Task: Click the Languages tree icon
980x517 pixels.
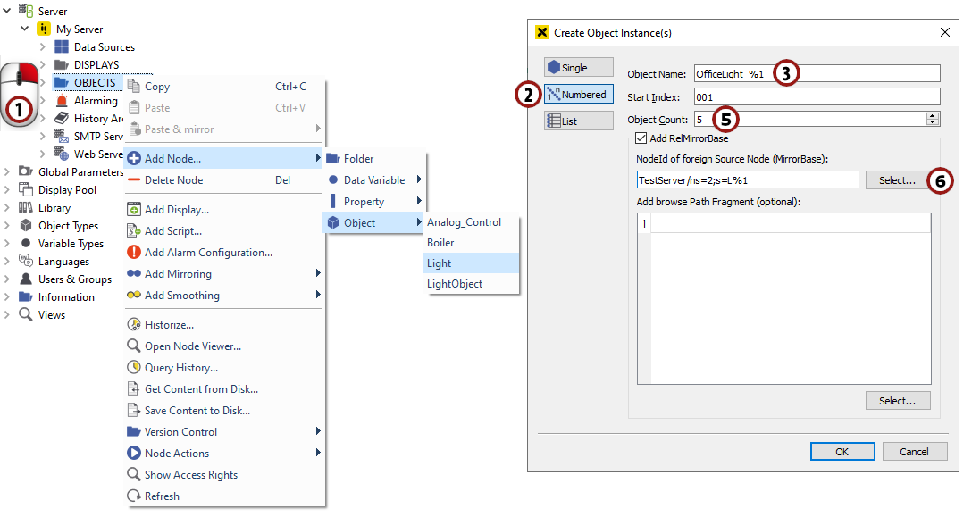Action: click(26, 262)
